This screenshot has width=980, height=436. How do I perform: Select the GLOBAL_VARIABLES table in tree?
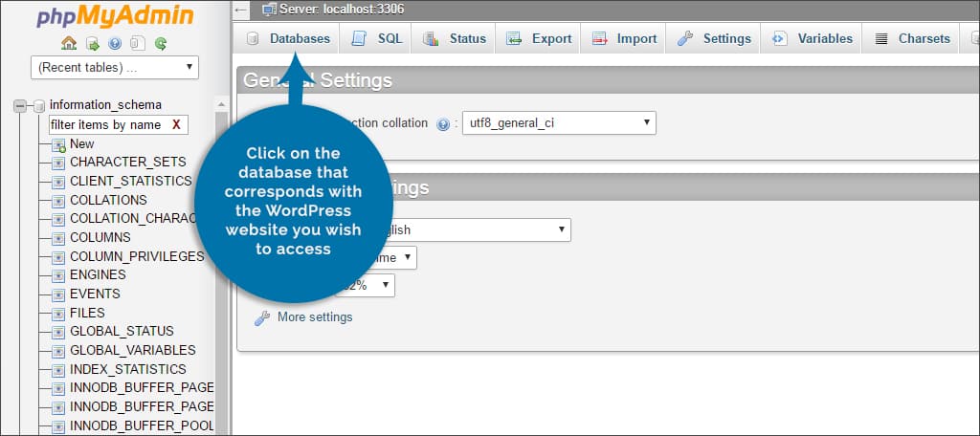click(132, 350)
